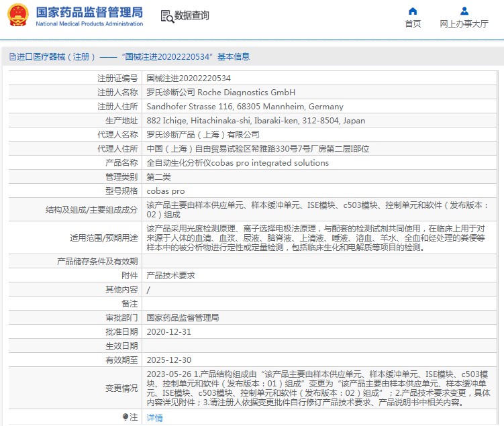504x426 pixels.
Task: Click the national emblem logo
Action: (x=18, y=15)
